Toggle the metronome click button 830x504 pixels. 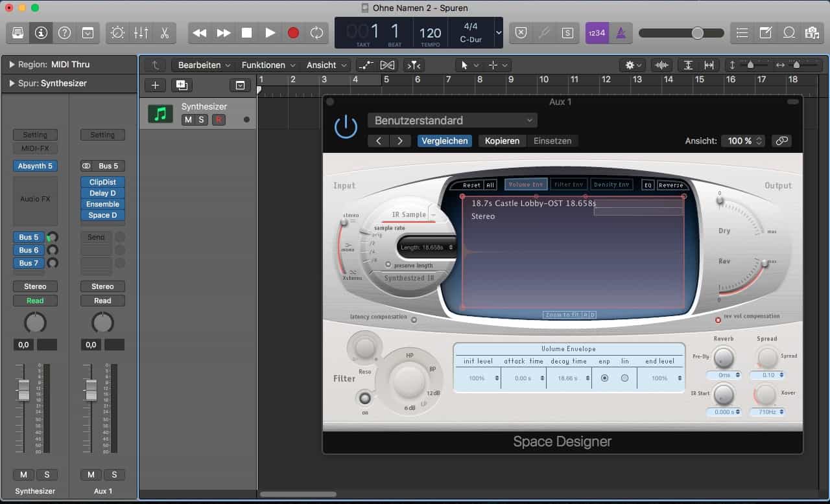tap(621, 32)
